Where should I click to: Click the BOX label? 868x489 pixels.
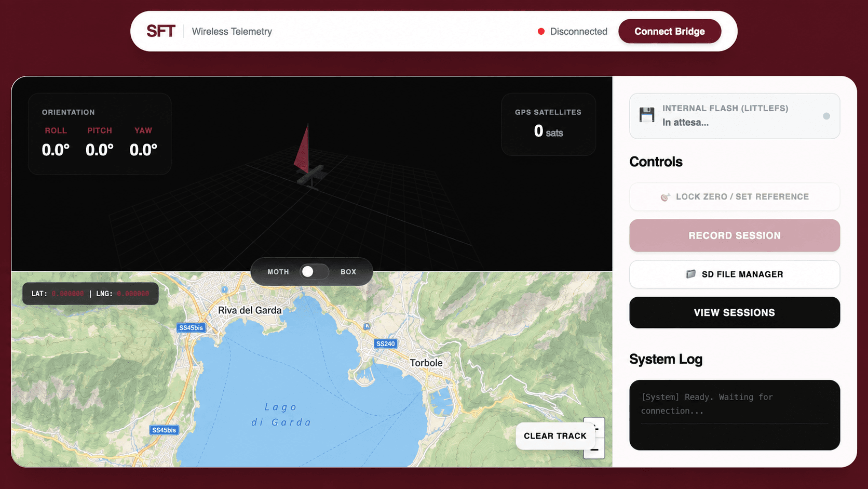pos(348,272)
